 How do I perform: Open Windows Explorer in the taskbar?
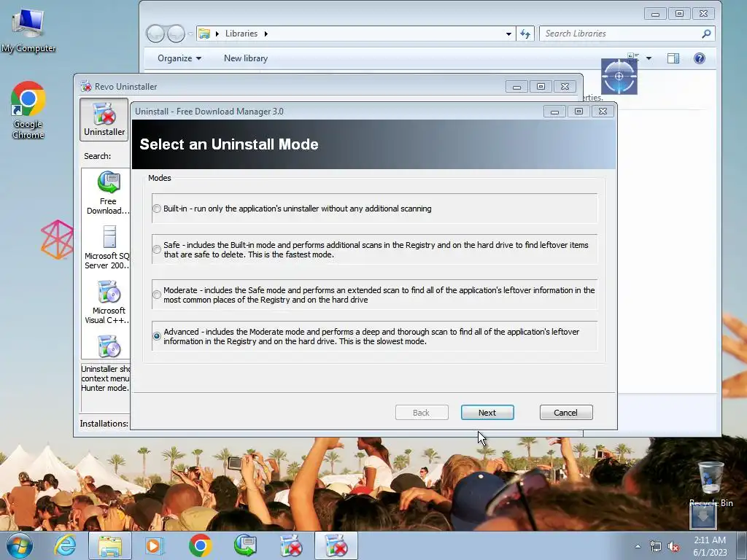[x=110, y=545]
